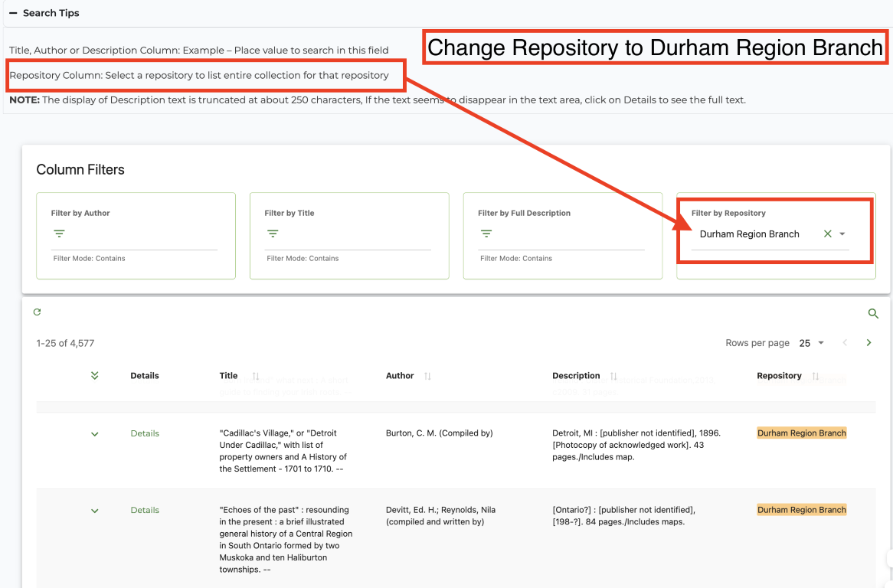Open filter mode menu for Full Description
The width and height of the screenshot is (893, 588).
point(486,234)
